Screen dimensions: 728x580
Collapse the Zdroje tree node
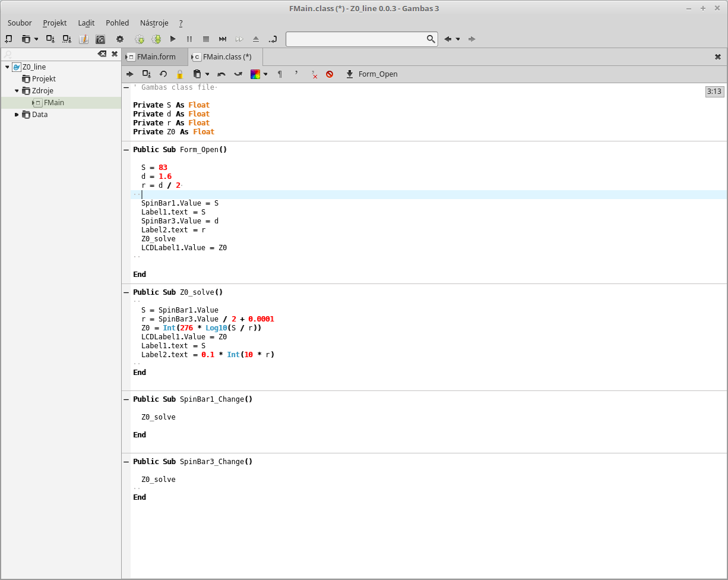pos(17,91)
